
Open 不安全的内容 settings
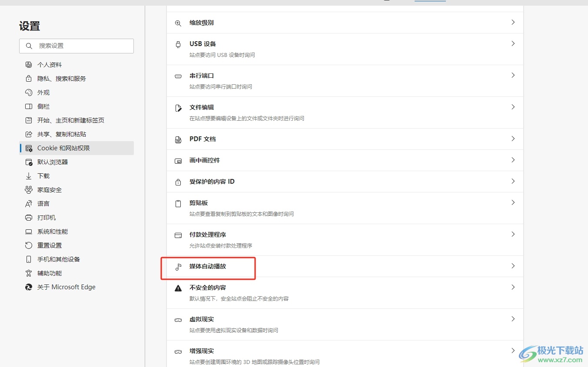click(x=345, y=293)
